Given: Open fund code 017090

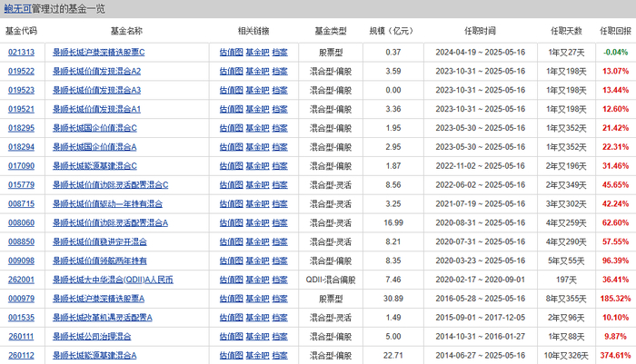Looking at the screenshot, I should [x=22, y=166].
